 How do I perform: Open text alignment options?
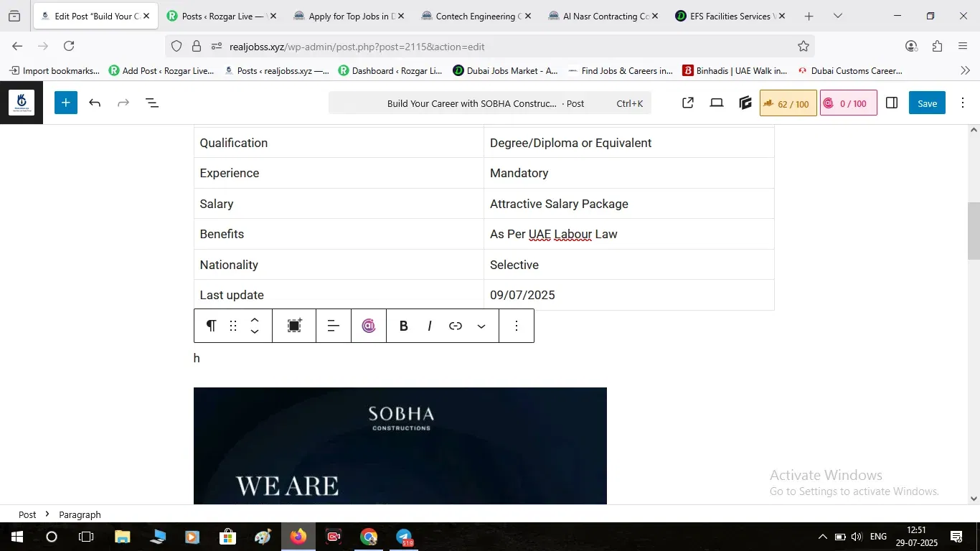pyautogui.click(x=334, y=326)
